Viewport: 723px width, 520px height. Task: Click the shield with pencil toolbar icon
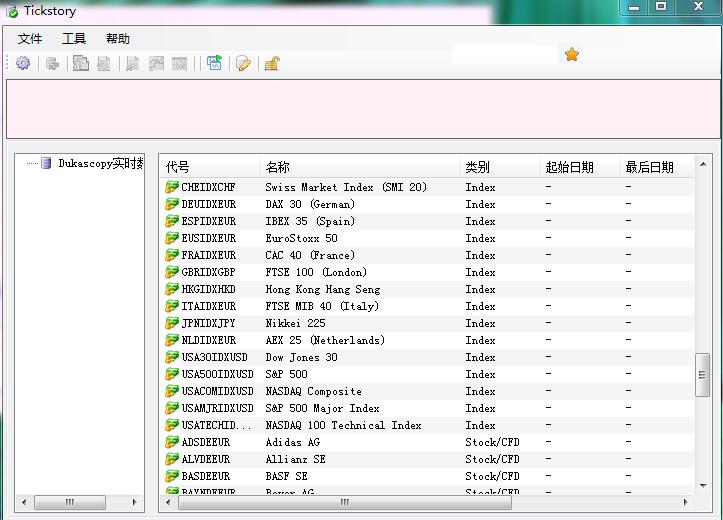pyautogui.click(x=243, y=64)
